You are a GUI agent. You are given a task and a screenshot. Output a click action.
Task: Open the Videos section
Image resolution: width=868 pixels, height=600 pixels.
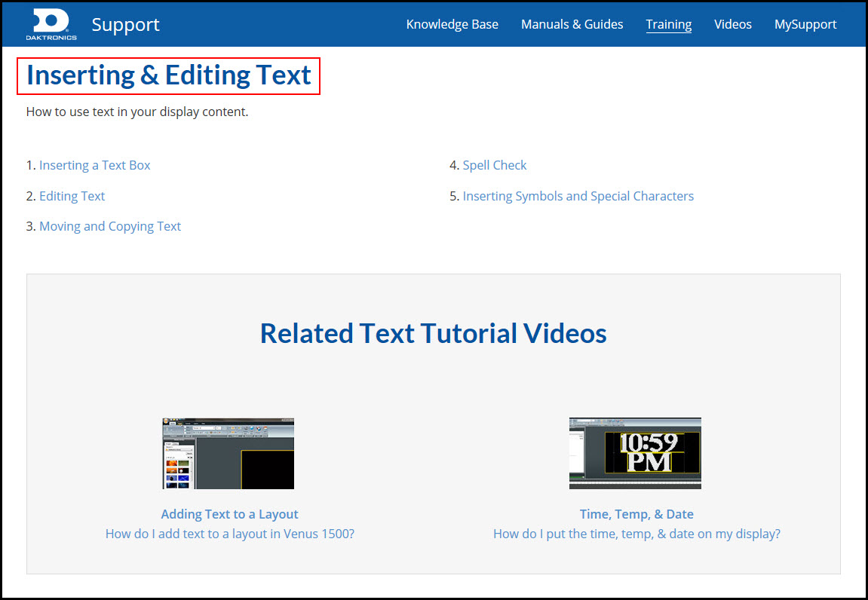tap(732, 24)
